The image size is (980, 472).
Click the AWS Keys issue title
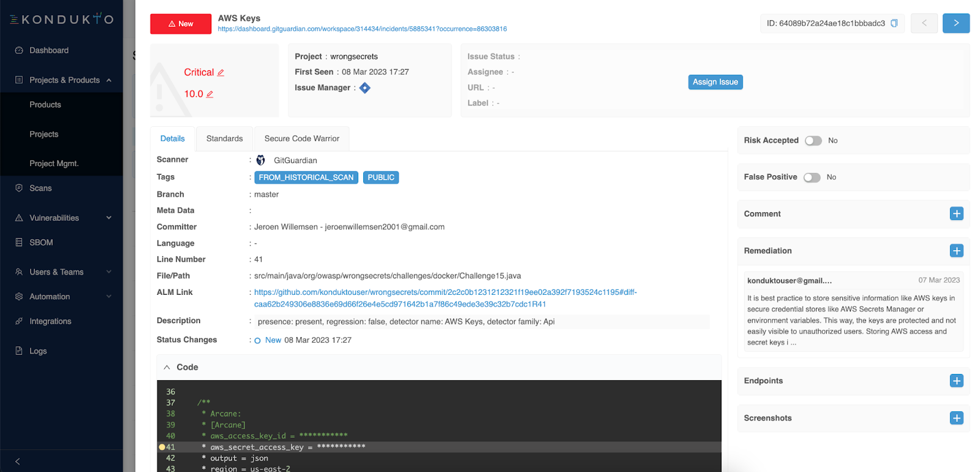tap(239, 18)
